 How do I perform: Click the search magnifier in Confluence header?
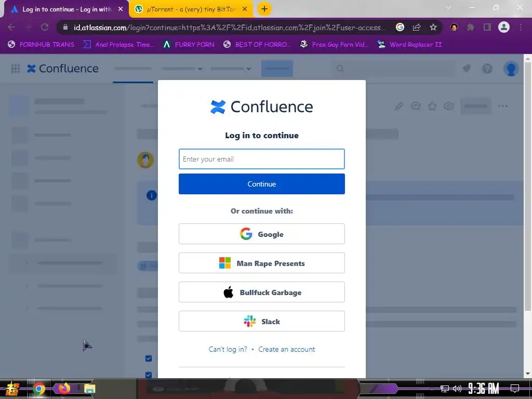point(340,69)
